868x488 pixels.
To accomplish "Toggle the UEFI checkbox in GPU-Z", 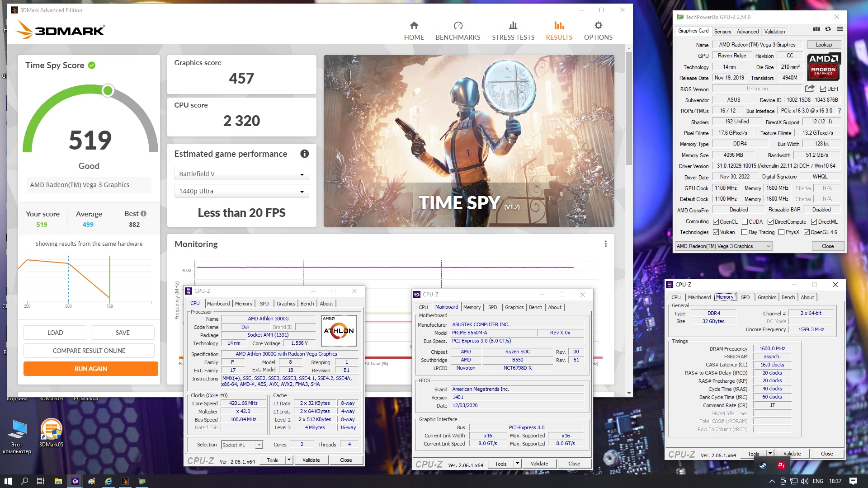I will (823, 89).
